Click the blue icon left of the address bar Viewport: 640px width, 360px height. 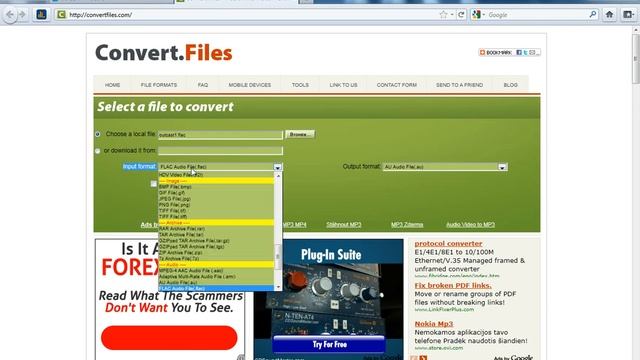41,15
